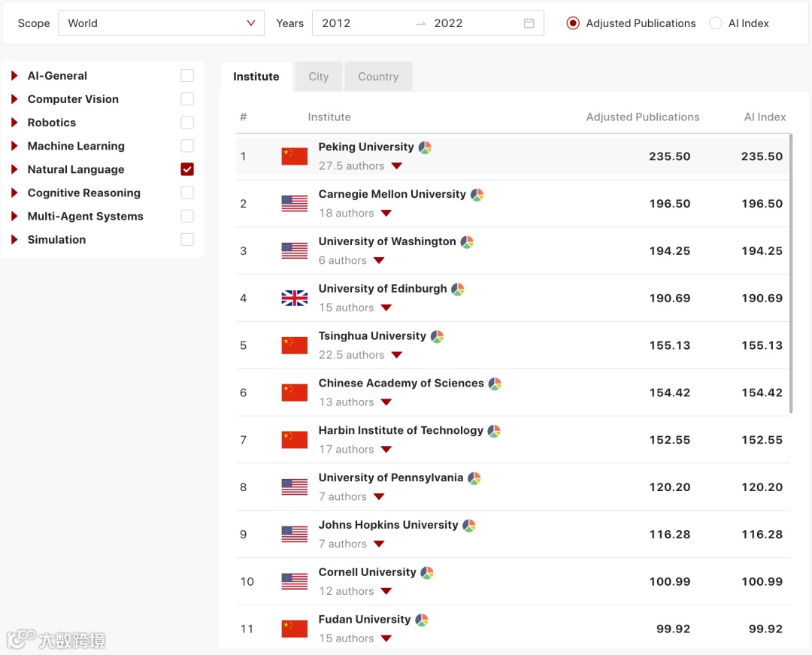This screenshot has width=812, height=655.
Task: Expand the Machine Learning category arrow
Action: [14, 146]
